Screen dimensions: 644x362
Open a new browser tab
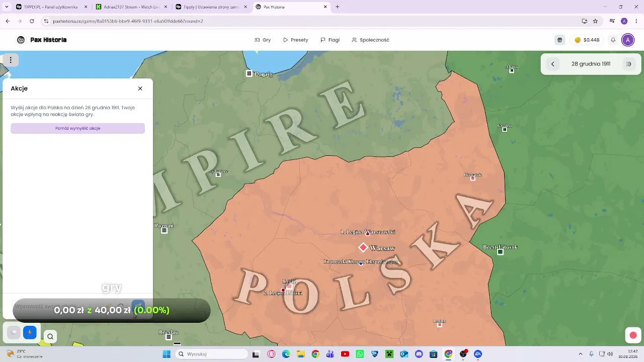[337, 7]
